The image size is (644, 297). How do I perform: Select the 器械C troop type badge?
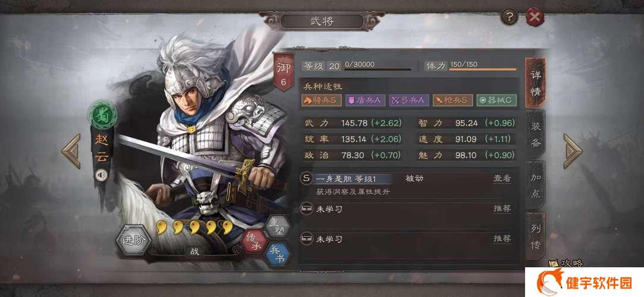[x=496, y=100]
